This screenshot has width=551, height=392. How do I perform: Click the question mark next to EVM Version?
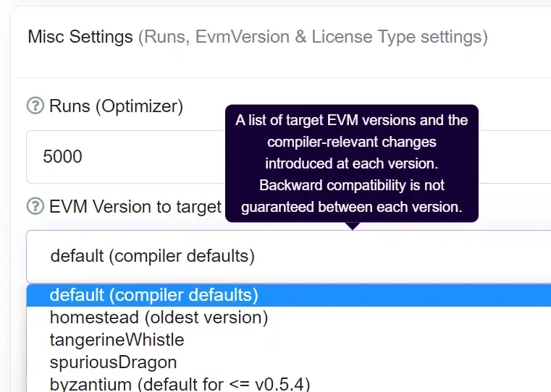pyautogui.click(x=35, y=206)
